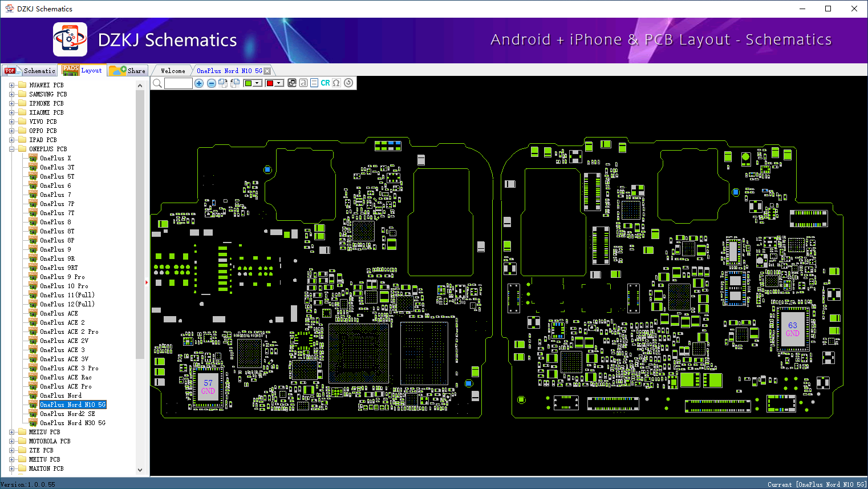The height and width of the screenshot is (489, 868).
Task: Close the OnePlus Nord N10 5G tab
Action: [267, 71]
